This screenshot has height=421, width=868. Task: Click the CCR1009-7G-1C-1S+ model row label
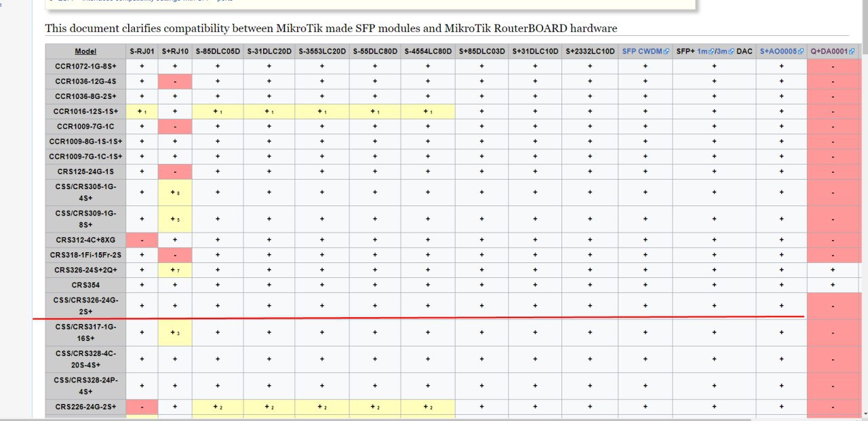[85, 156]
